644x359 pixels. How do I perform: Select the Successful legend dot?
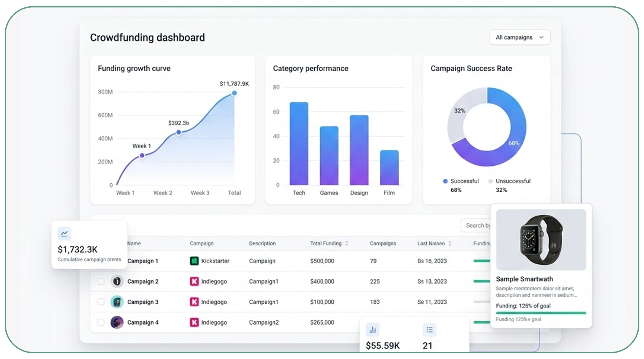[x=445, y=181]
